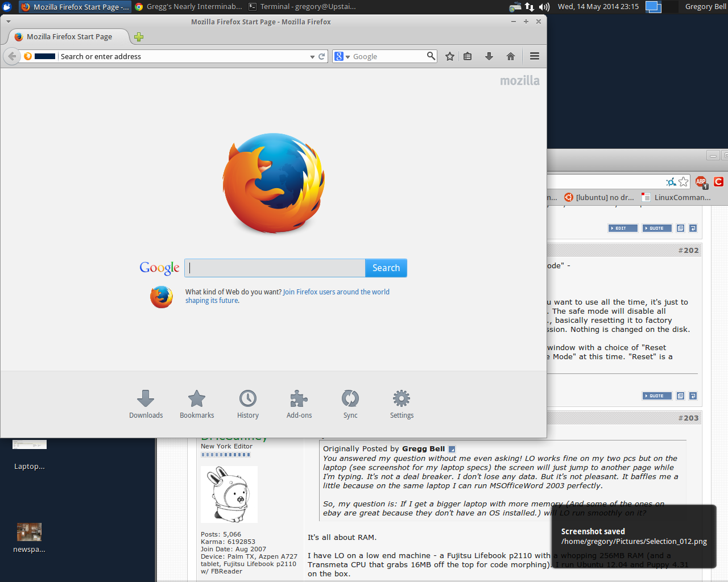Reload the page in Firefox
This screenshot has width=728, height=582.
click(321, 56)
